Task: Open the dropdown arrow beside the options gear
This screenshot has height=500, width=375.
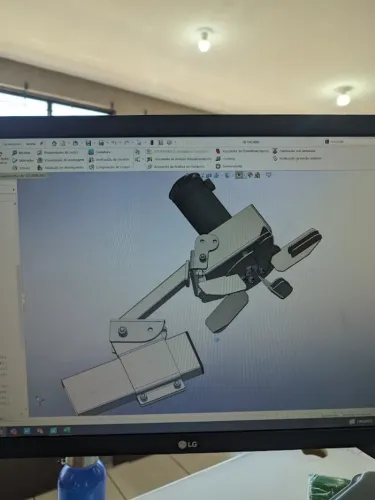Action: pyautogui.click(x=175, y=143)
